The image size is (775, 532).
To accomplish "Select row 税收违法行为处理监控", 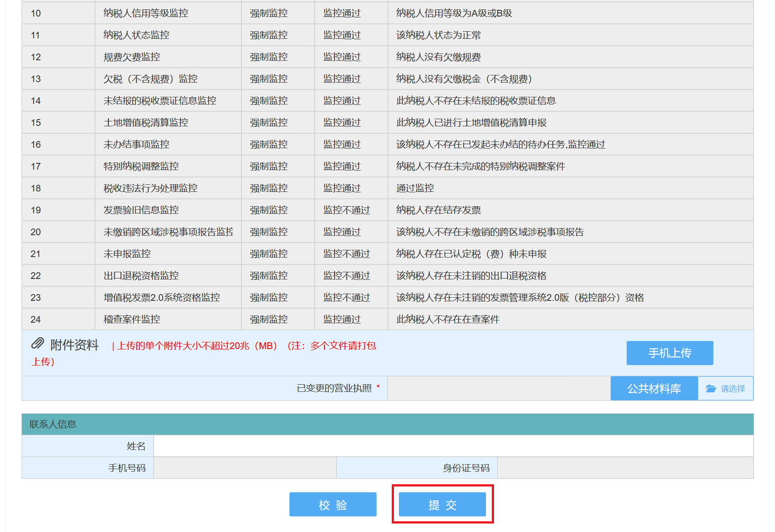I will [388, 188].
